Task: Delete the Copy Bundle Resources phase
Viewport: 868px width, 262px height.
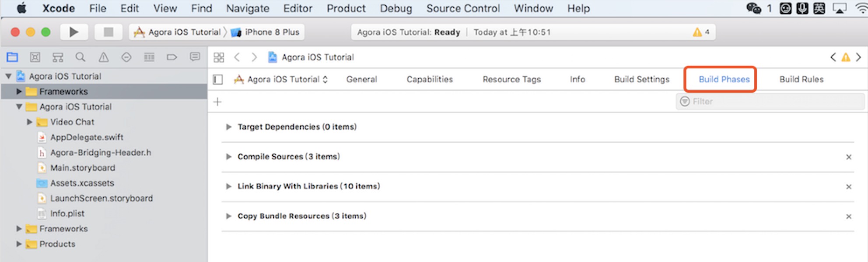Action: point(848,216)
